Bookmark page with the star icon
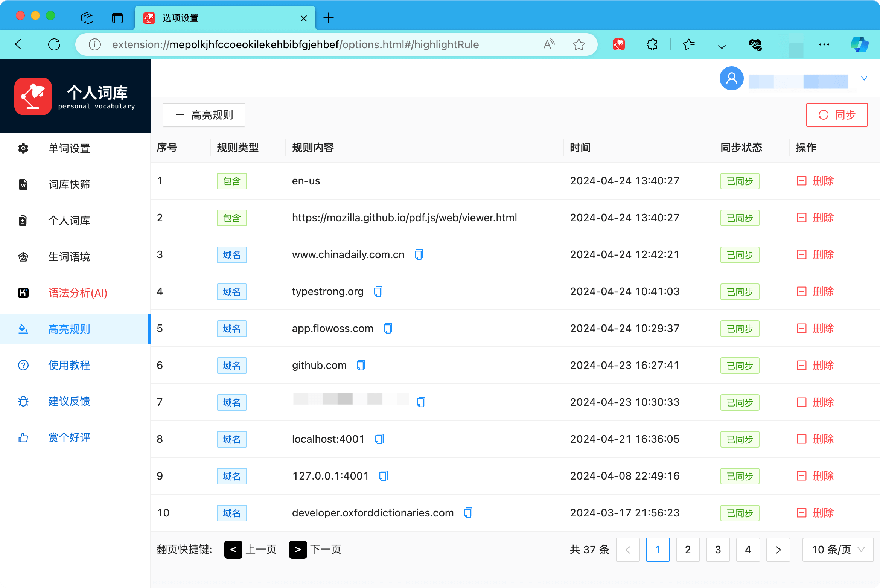880x588 pixels. 579,44
